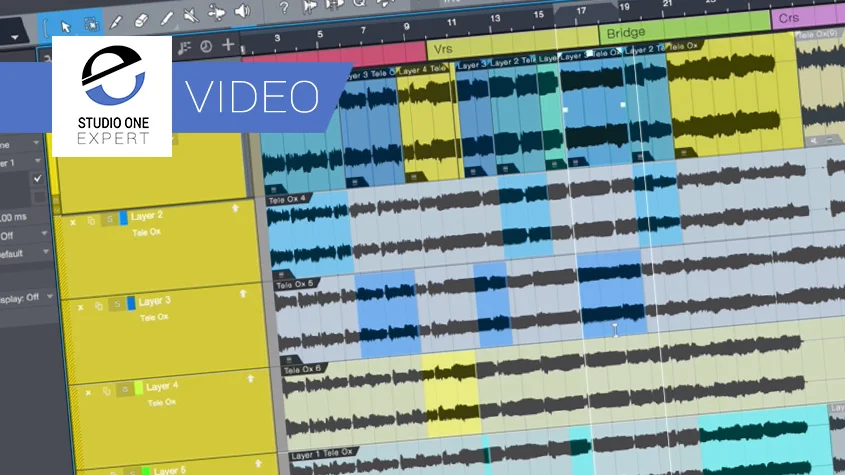Select the Mute tool
The height and width of the screenshot is (475, 845).
click(191, 15)
